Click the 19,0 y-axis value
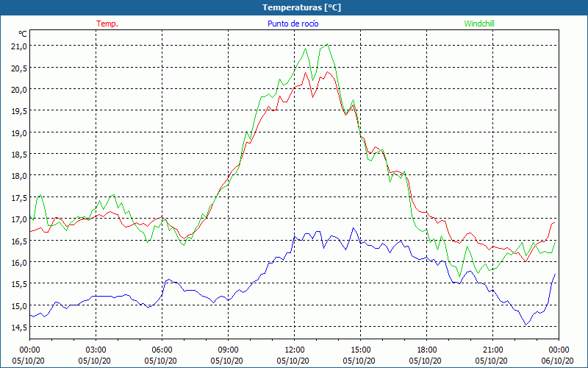Image resolution: width=588 pixels, height=368 pixels. tap(20, 132)
